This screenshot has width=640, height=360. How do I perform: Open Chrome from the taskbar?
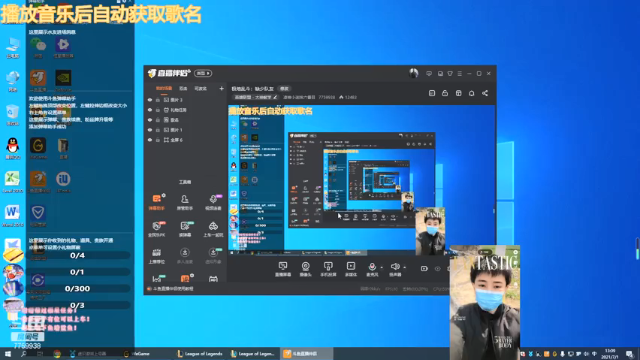click(57, 353)
